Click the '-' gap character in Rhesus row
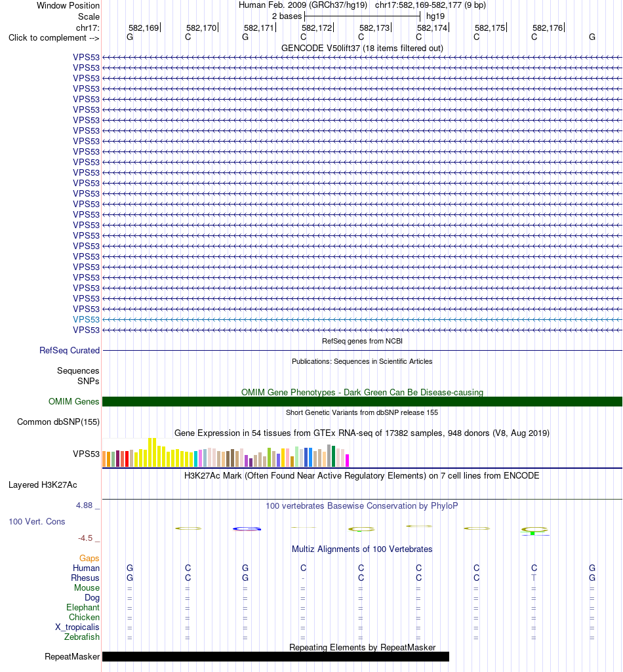Image resolution: width=623 pixels, height=672 pixels. pos(303,578)
